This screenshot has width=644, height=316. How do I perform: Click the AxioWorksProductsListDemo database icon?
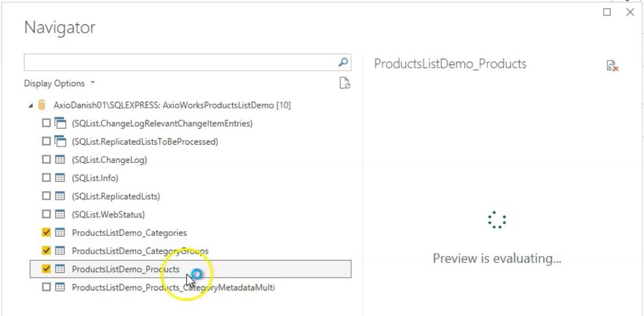[42, 105]
